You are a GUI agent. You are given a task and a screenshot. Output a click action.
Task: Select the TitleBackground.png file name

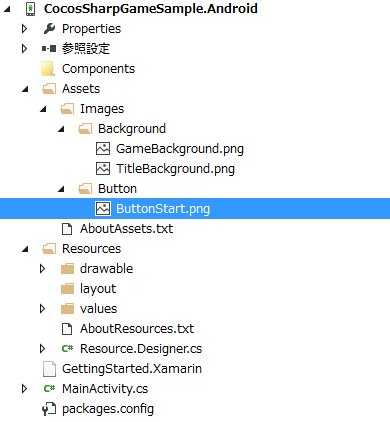[x=175, y=169]
